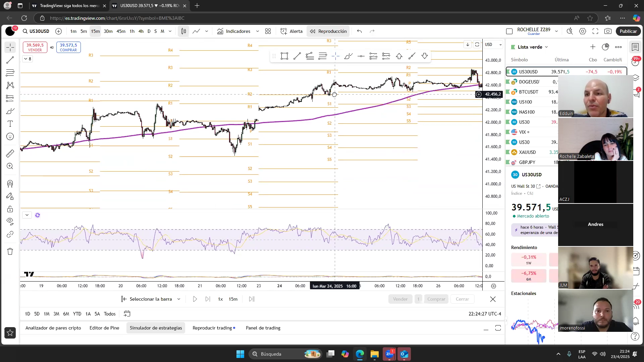The width and height of the screenshot is (644, 362).
Task: Open Indicadores panel
Action: [x=234, y=31]
